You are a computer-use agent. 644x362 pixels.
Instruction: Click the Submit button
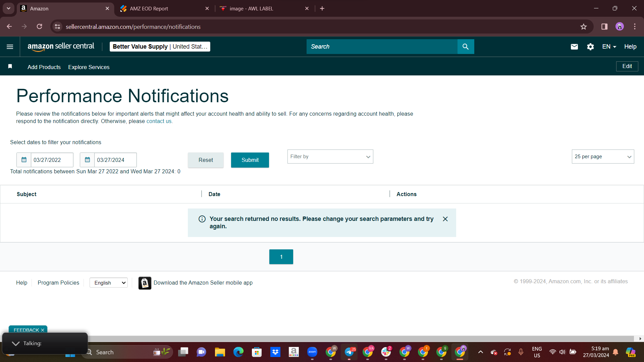point(250,160)
